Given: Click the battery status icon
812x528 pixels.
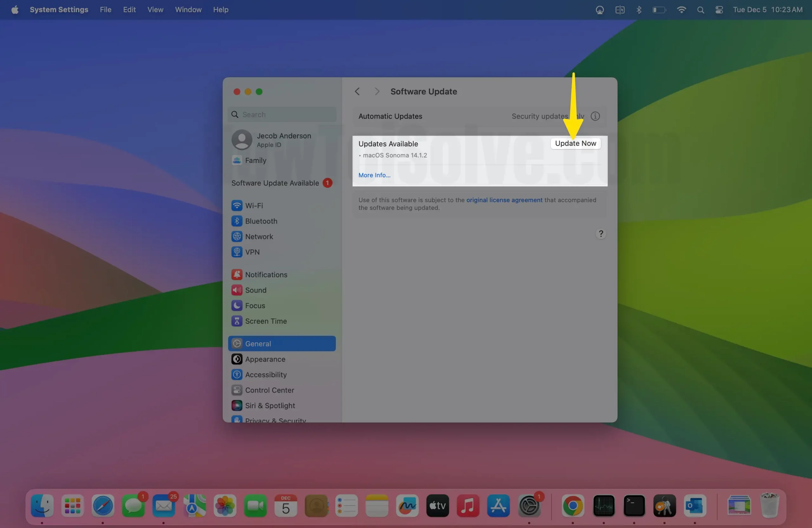Looking at the screenshot, I should pyautogui.click(x=659, y=10).
